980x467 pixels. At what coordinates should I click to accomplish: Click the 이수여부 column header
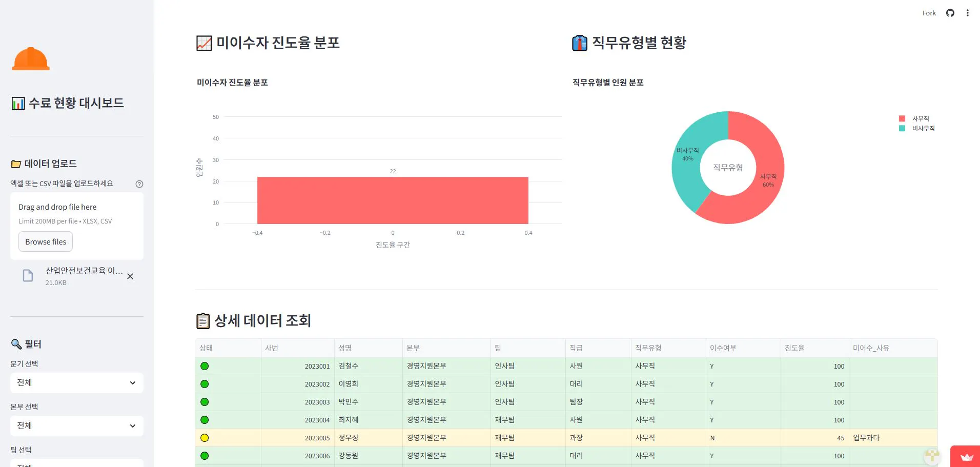[x=743, y=348]
